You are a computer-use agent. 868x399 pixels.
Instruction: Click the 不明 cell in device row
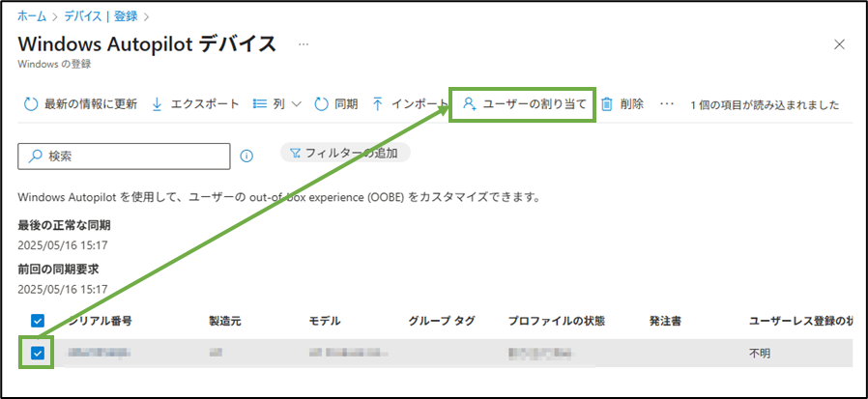point(759,353)
